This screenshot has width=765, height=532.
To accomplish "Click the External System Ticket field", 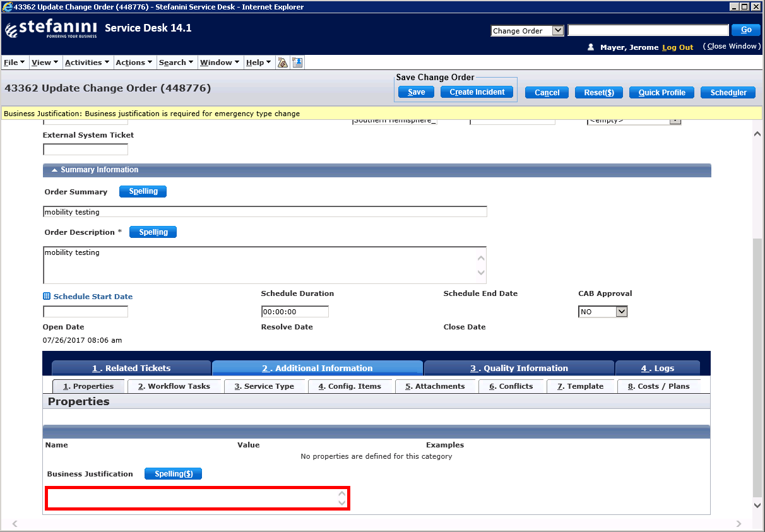I will (x=85, y=150).
